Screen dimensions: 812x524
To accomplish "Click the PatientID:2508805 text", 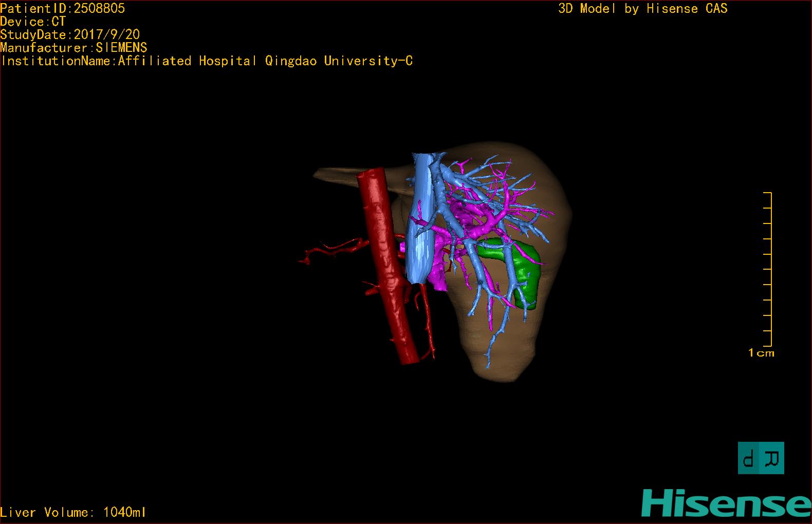I will 63,8.
